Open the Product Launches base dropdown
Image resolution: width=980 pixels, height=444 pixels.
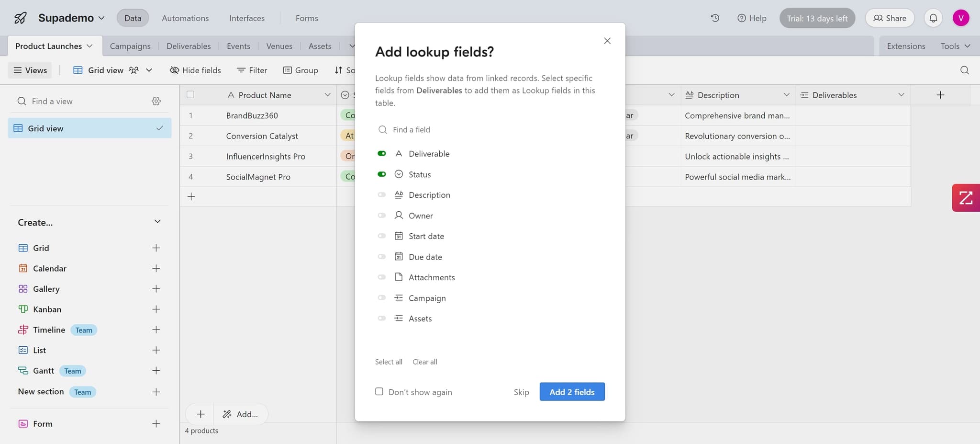pyautogui.click(x=90, y=46)
